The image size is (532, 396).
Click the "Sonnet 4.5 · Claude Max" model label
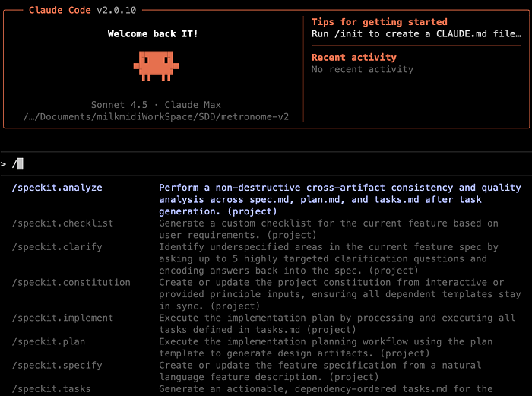pyautogui.click(x=155, y=104)
